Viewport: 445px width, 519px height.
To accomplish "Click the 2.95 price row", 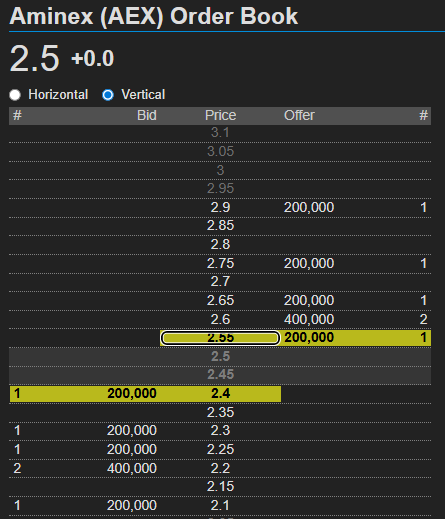I will point(220,189).
